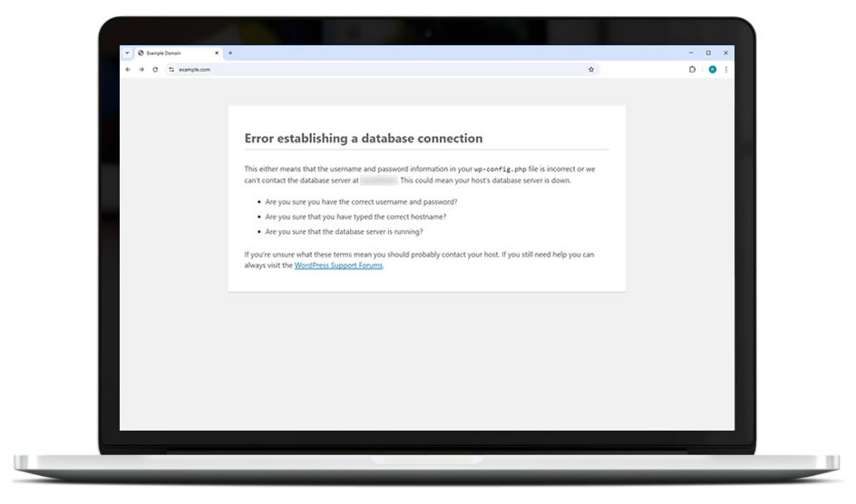Click the example.com address bar
Screen dimensions: 856x504
[363, 69]
